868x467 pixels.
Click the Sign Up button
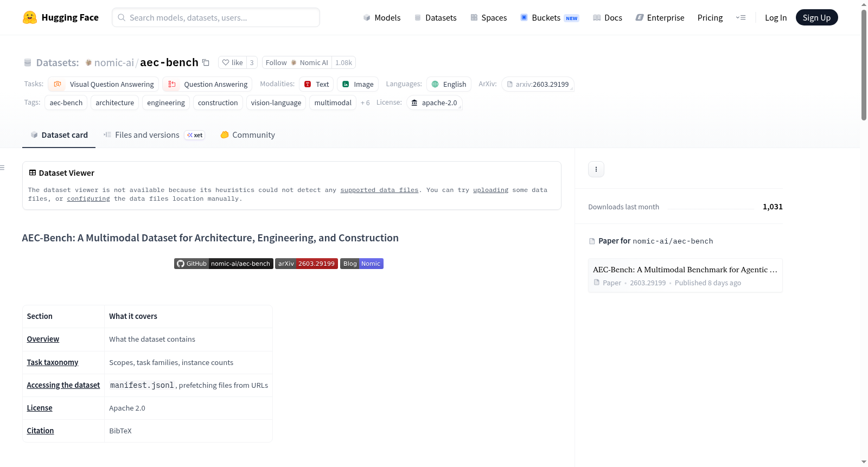point(817,17)
